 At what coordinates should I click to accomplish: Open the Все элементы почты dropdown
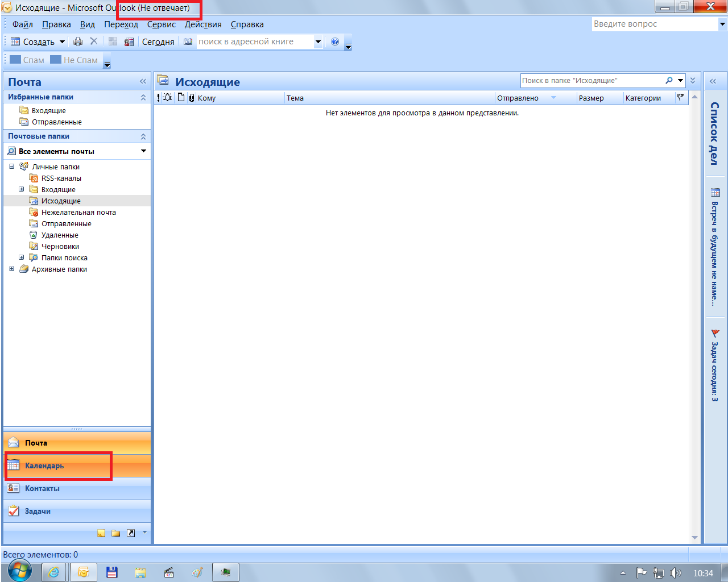[143, 151]
